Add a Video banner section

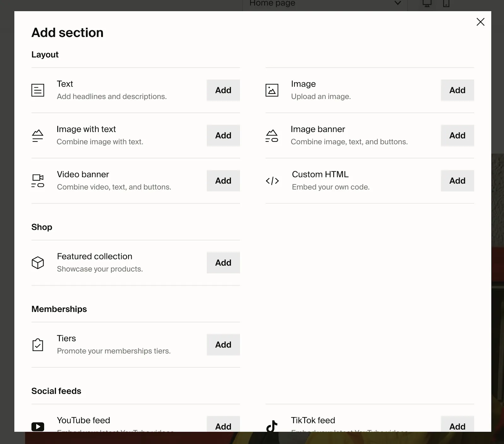[x=223, y=181]
